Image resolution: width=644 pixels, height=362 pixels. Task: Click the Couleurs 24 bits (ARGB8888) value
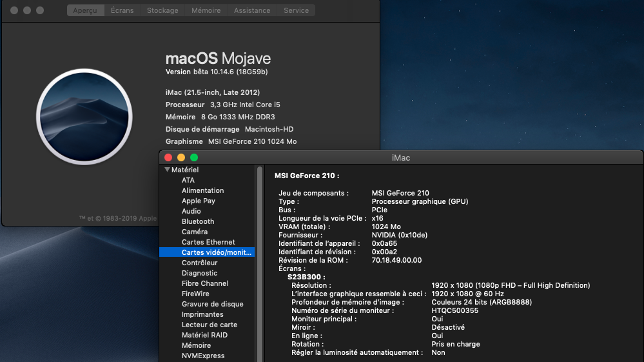point(482,302)
